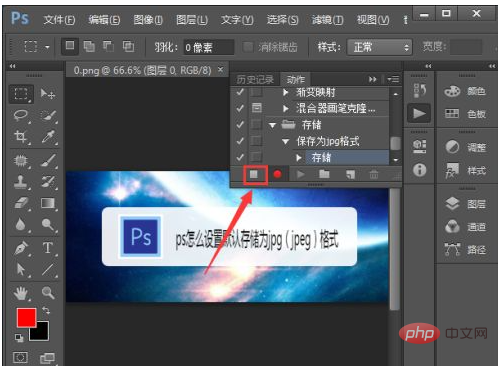Toggle the checkmark for the 存储 folder set
498x366 pixels.
coord(240,125)
